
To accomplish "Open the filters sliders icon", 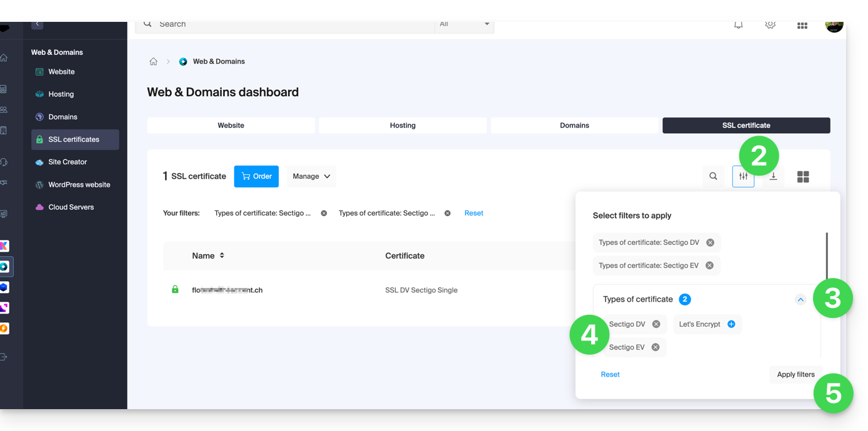I will coord(743,176).
